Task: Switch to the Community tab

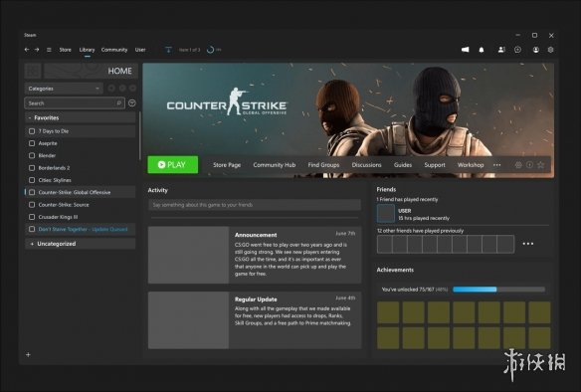Action: click(x=114, y=50)
